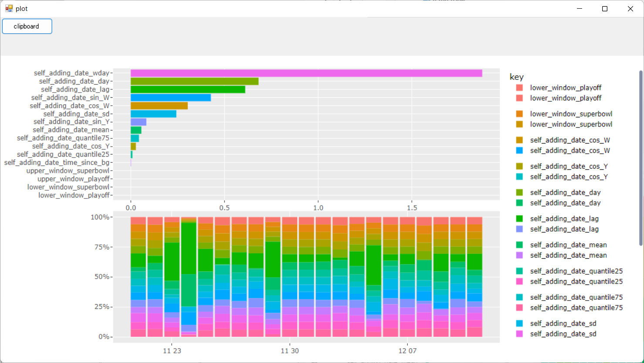Minimize the plot window
Screen dimensions: 644x363
(x=580, y=9)
